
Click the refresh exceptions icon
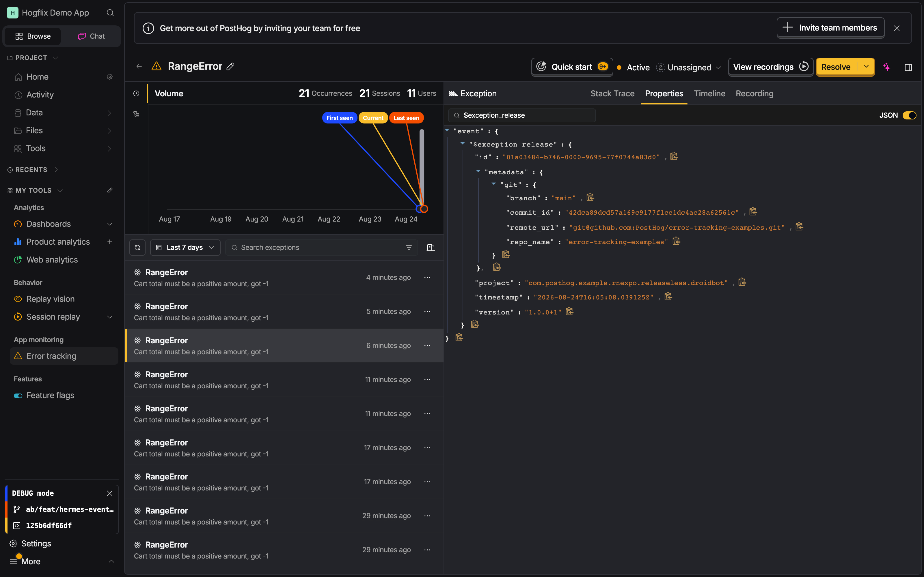pyautogui.click(x=137, y=247)
